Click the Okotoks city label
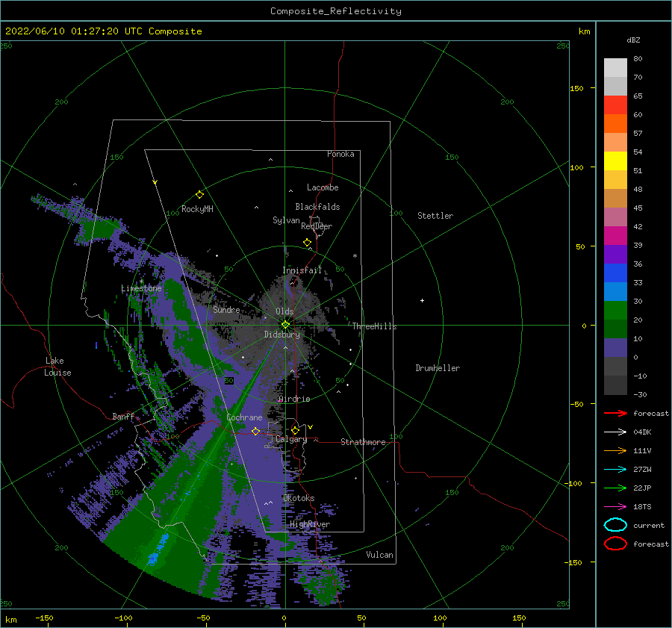 pyautogui.click(x=299, y=498)
